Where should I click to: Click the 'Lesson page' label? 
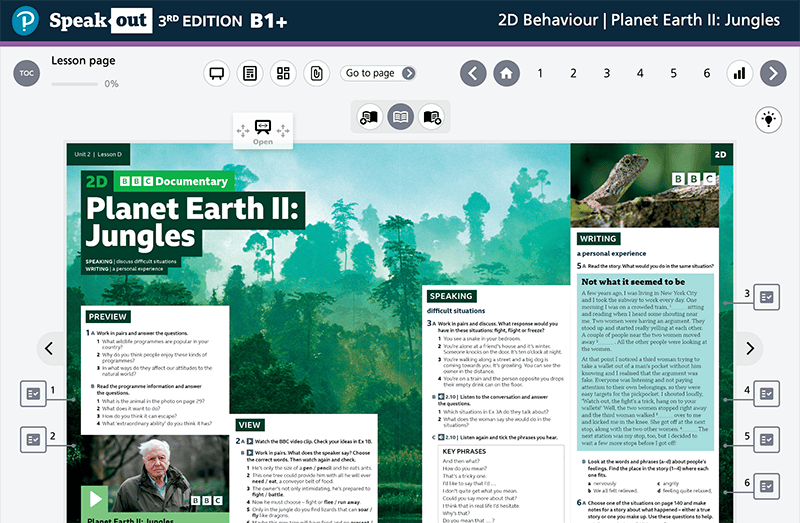click(83, 61)
